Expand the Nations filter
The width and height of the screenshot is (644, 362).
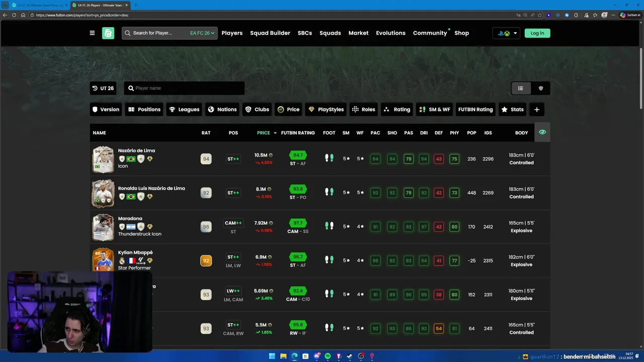pos(222,109)
